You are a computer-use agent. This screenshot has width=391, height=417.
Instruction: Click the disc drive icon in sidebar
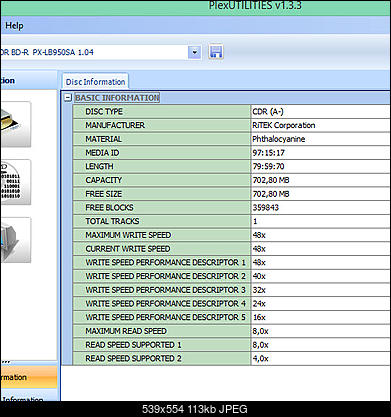(x=15, y=124)
